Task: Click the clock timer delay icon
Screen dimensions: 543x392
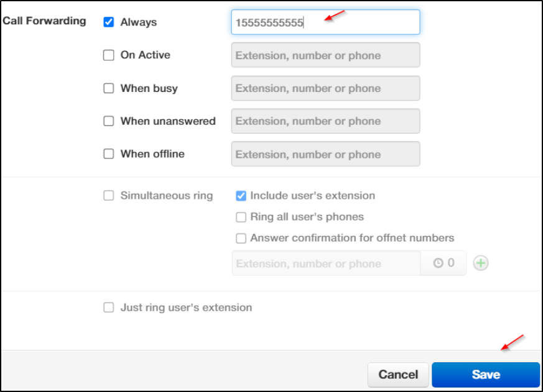Action: tap(438, 263)
